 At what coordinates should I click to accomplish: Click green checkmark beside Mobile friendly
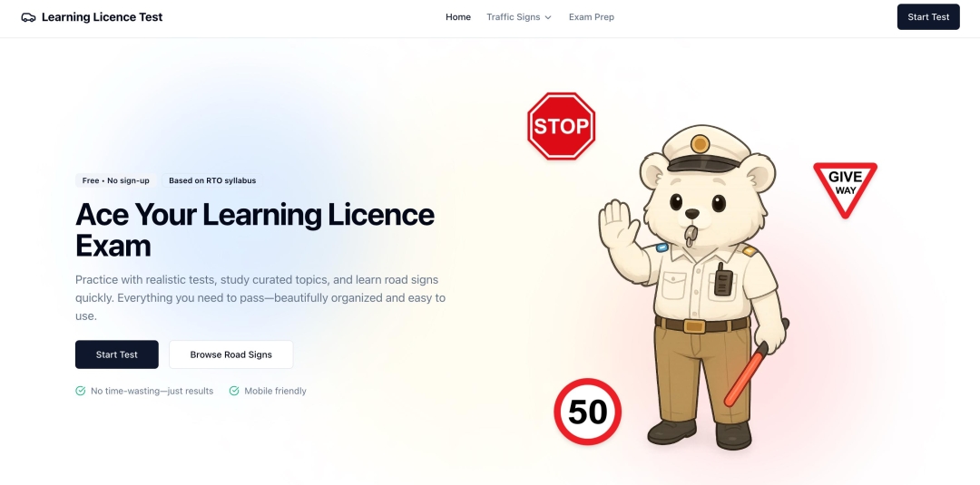[x=234, y=392]
